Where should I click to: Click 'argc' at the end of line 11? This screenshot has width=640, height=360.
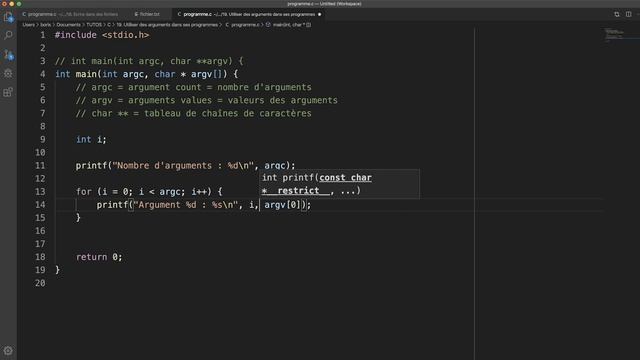pos(274,166)
